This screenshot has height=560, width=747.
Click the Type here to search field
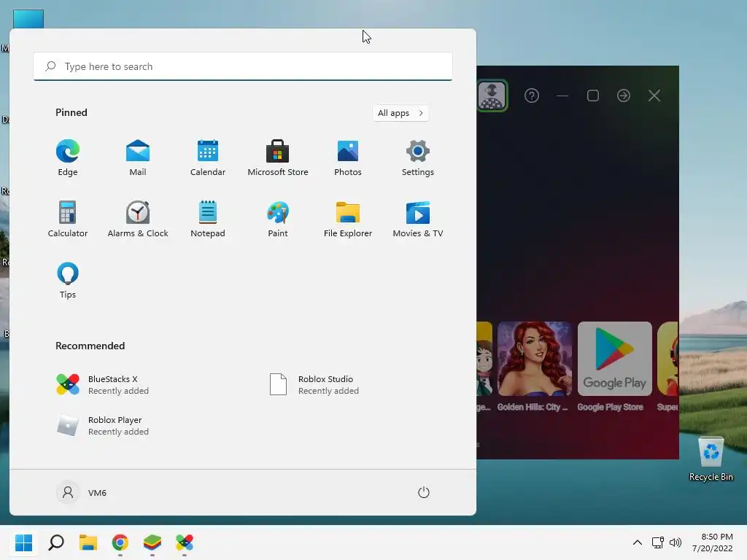tap(243, 66)
